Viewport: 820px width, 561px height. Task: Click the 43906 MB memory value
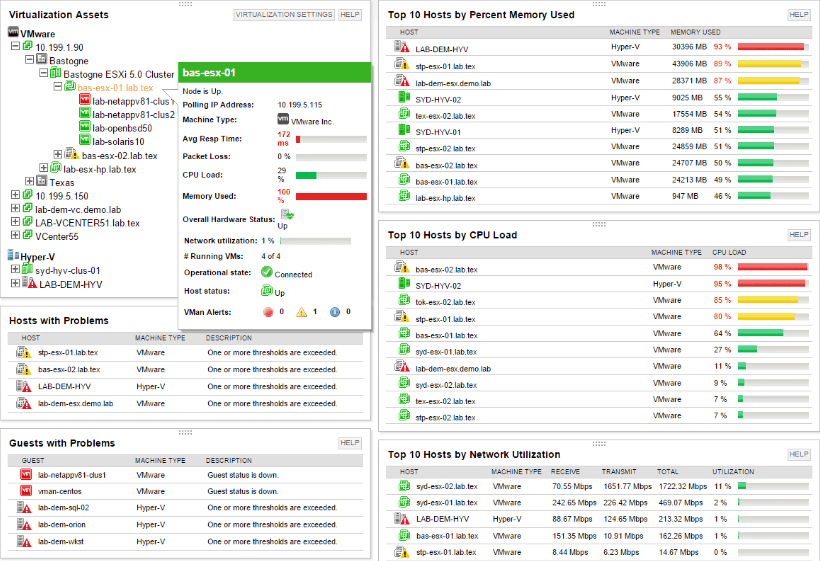tap(689, 64)
